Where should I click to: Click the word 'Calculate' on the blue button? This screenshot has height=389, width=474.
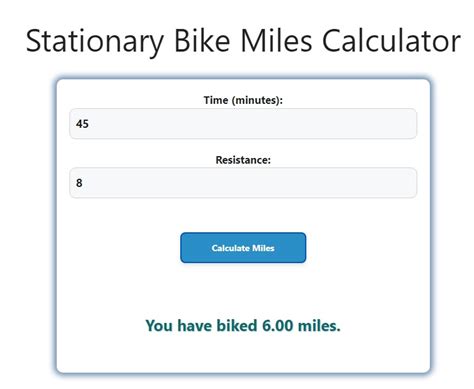click(231, 248)
